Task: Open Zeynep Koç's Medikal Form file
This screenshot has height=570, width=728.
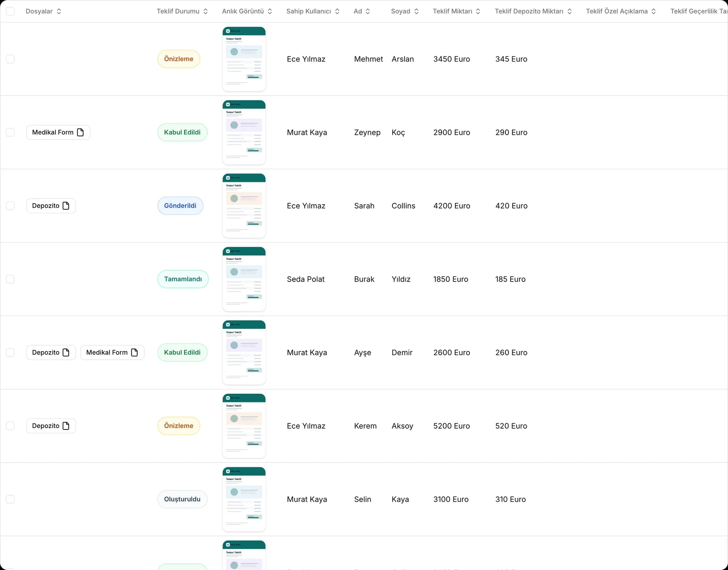Action: tap(58, 132)
